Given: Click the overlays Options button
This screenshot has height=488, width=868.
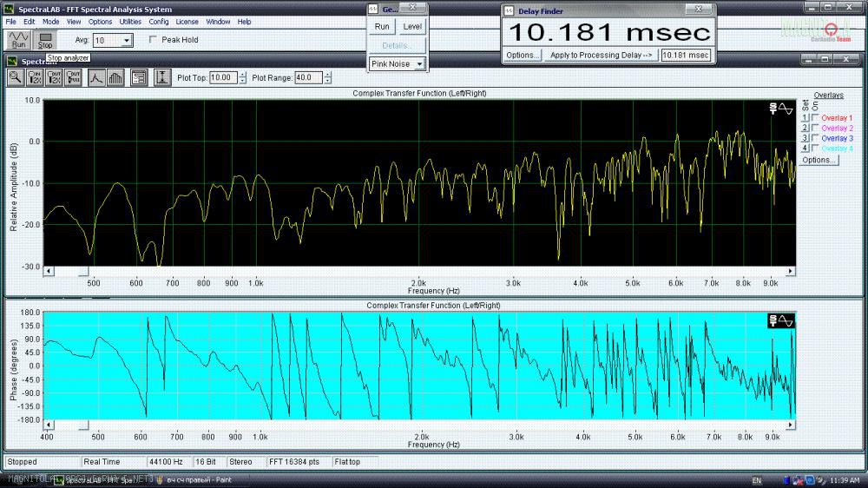Looking at the screenshot, I should point(819,160).
